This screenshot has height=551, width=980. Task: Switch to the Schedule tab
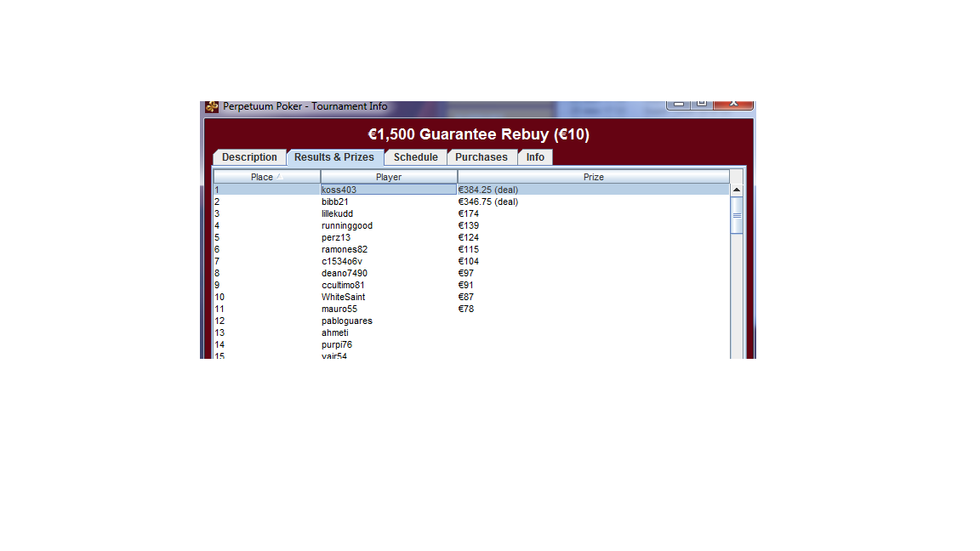(x=415, y=157)
